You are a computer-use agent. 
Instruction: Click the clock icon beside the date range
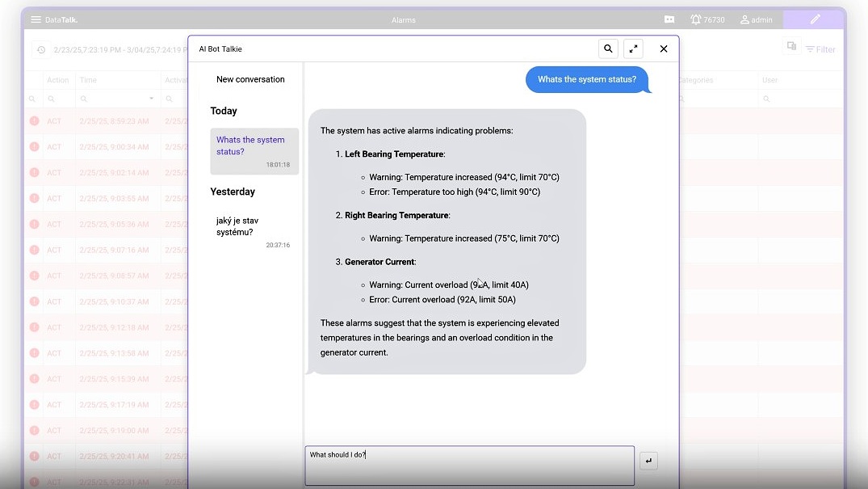tap(40, 49)
